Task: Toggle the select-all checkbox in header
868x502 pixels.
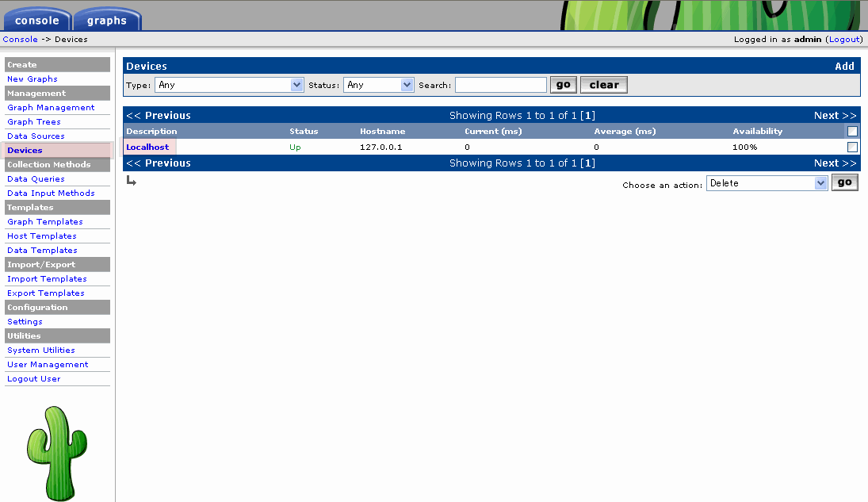Action: coord(852,132)
